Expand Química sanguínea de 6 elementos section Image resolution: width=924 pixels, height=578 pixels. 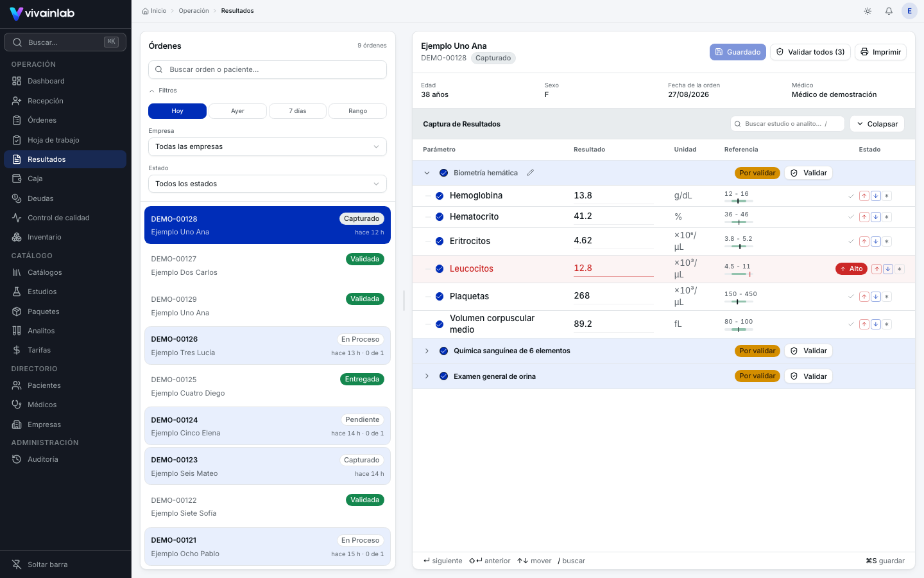pyautogui.click(x=427, y=351)
